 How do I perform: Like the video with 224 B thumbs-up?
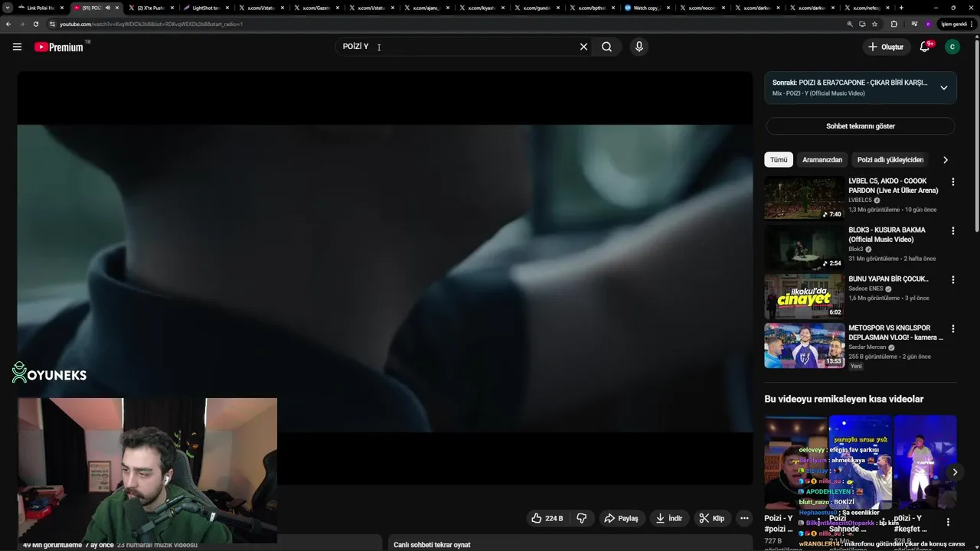(547, 518)
